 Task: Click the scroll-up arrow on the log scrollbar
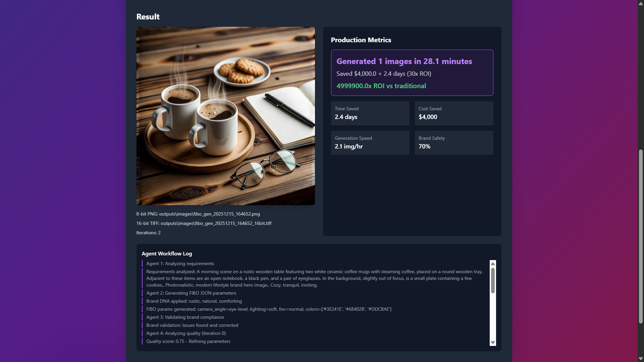point(492,264)
